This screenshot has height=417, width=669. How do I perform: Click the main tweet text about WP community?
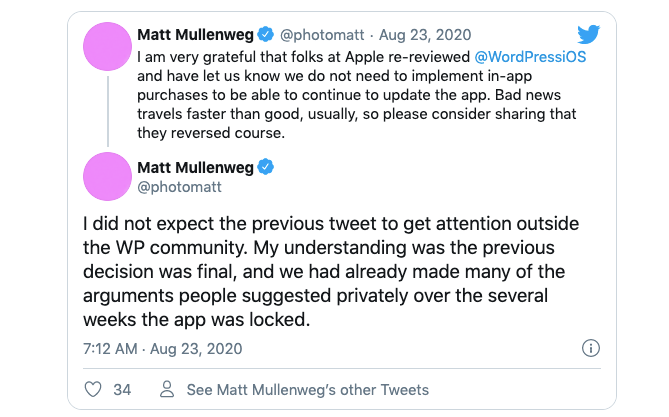[330, 270]
